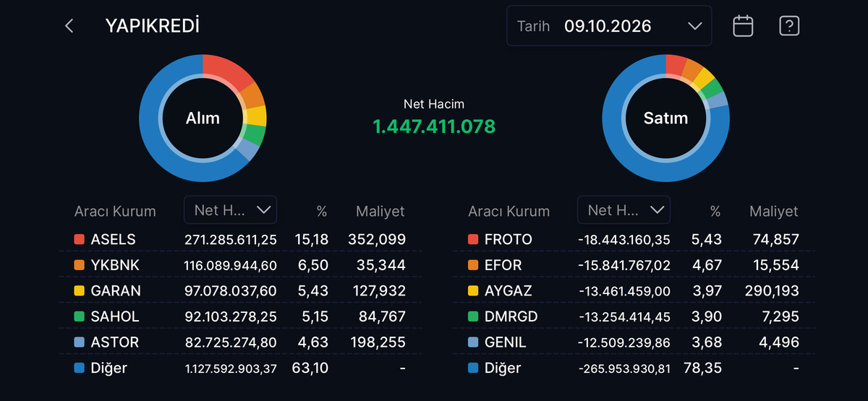Image resolution: width=868 pixels, height=401 pixels.
Task: Click the EFOR row label
Action: [x=503, y=265]
